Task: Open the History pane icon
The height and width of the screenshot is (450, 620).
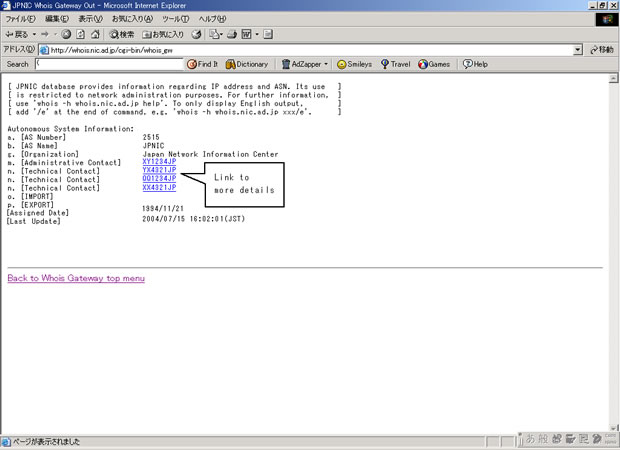Action: (x=197, y=34)
